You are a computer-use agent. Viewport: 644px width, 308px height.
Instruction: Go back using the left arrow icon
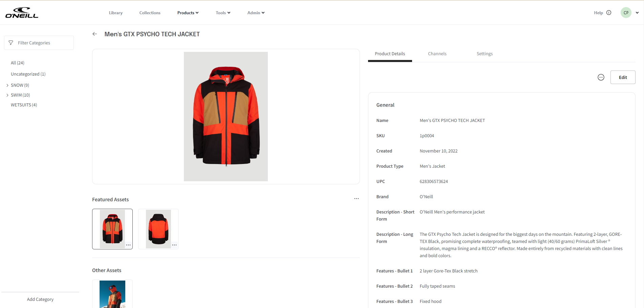pos(95,34)
